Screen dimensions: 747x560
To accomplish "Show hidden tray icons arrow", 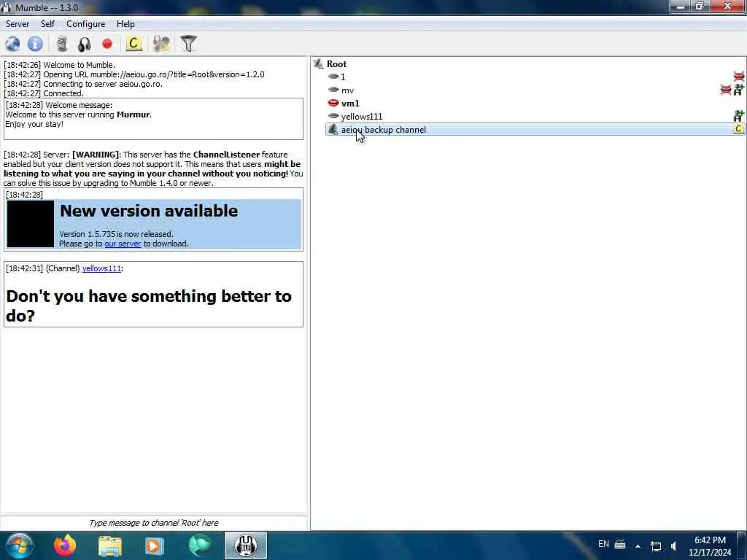I will point(638,545).
